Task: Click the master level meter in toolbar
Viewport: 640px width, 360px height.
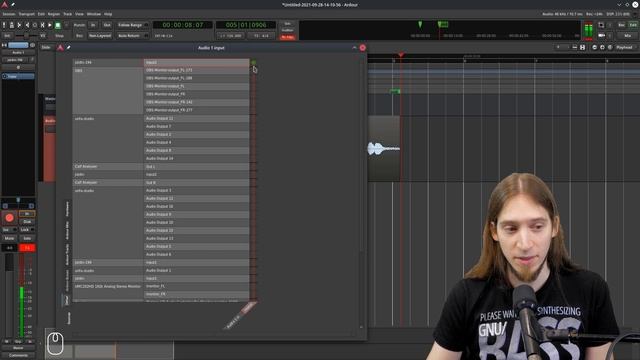Action: coord(588,31)
